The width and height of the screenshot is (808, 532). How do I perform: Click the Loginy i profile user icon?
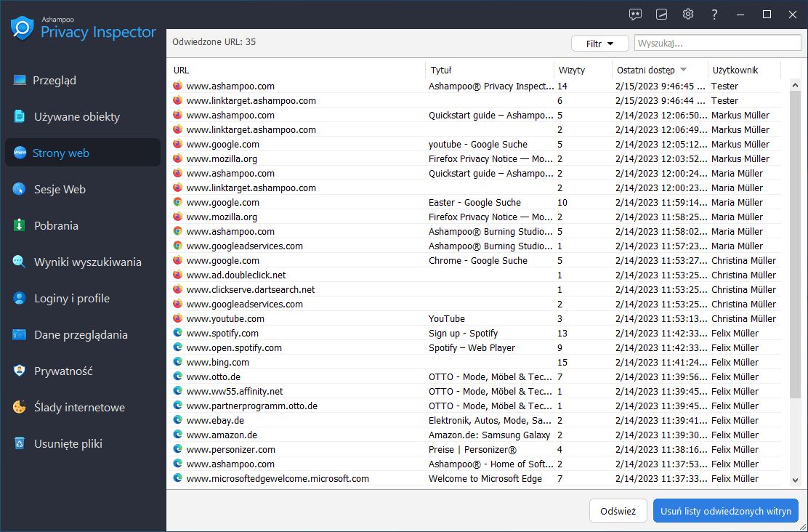coord(20,299)
